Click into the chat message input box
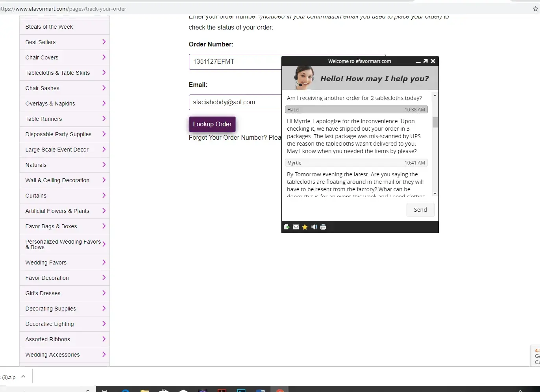Image resolution: width=540 pixels, height=392 pixels. pos(343,209)
